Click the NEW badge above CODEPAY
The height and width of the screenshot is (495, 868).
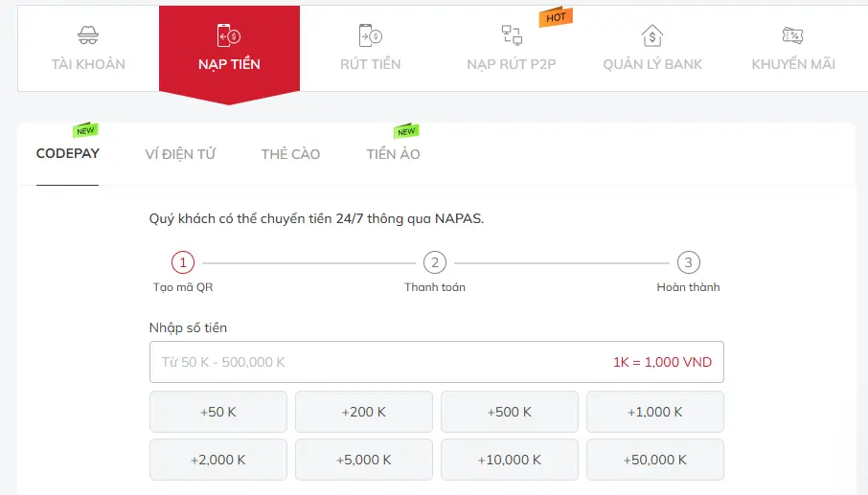pyautogui.click(x=85, y=130)
